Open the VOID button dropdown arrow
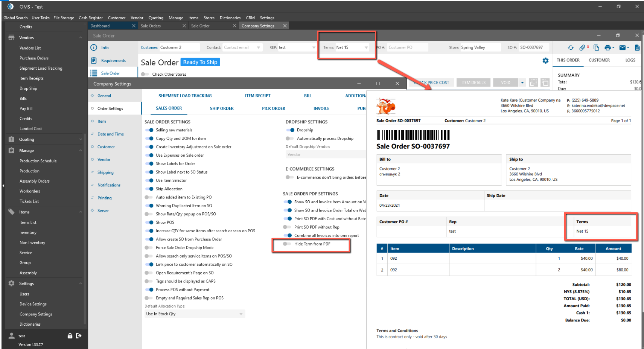Image resolution: width=644 pixels, height=349 pixels. click(522, 82)
